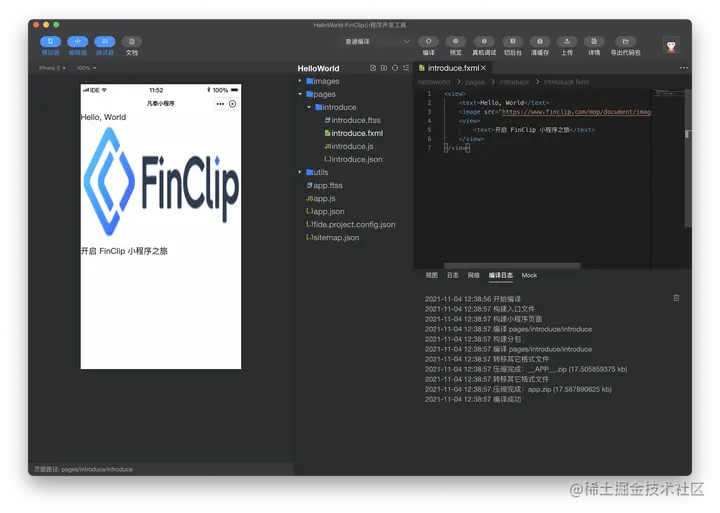Start 真机调试 real device debugging
This screenshot has width=720, height=513.
pos(484,45)
